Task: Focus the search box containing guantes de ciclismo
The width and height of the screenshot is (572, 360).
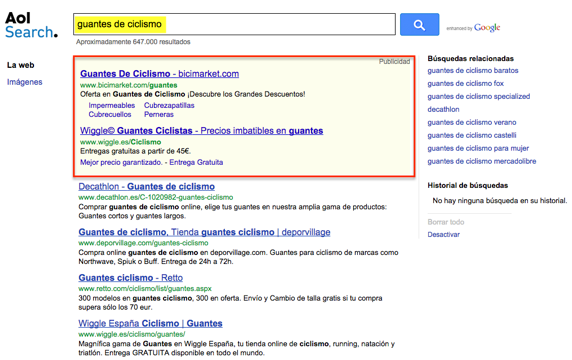Action: pos(234,24)
